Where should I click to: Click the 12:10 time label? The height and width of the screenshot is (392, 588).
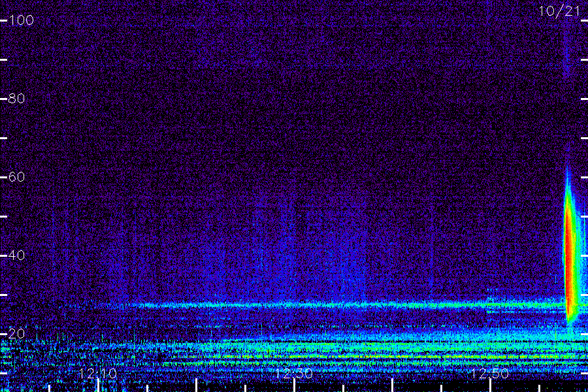pos(98,374)
